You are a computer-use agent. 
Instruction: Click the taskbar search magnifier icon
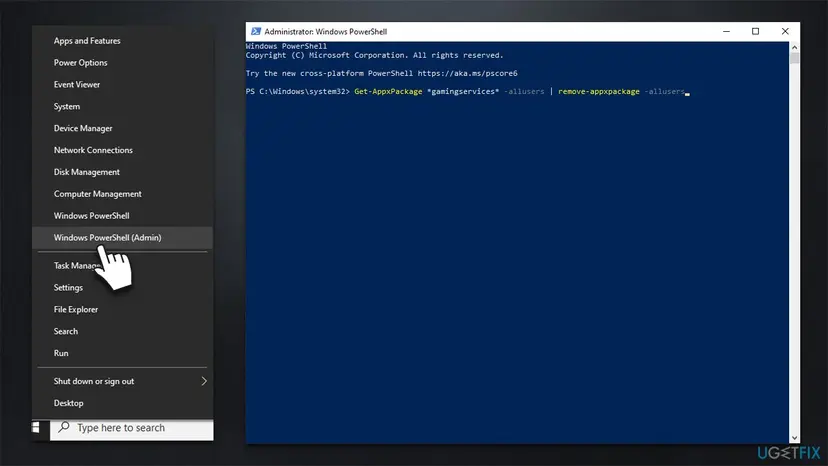tap(64, 427)
